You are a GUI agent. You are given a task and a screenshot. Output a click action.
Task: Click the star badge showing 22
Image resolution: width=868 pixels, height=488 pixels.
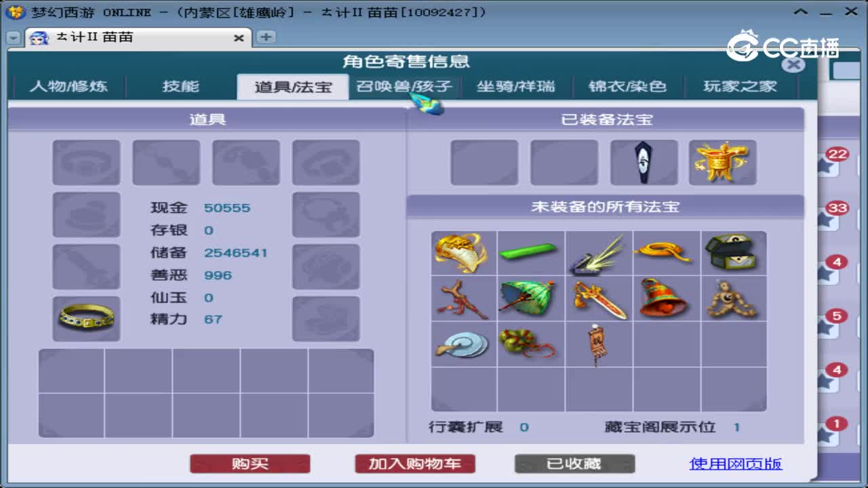[831, 161]
